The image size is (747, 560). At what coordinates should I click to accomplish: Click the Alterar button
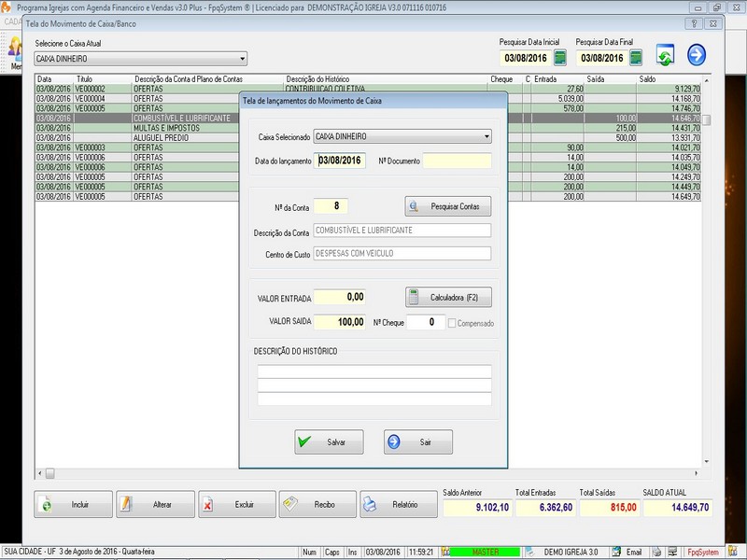(x=155, y=504)
